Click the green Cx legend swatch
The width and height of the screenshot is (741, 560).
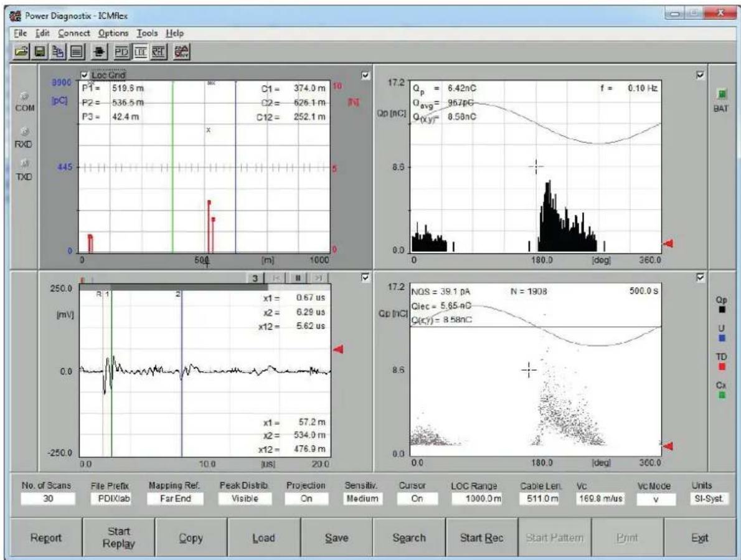tap(722, 395)
